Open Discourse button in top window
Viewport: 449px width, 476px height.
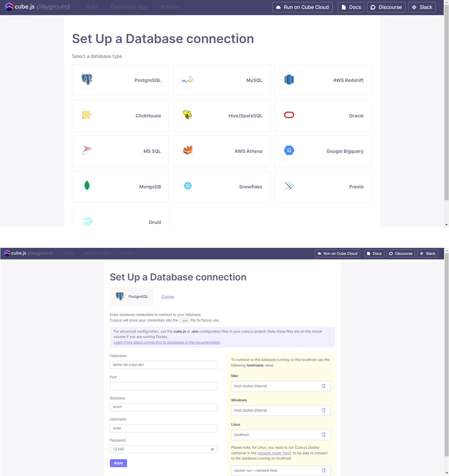point(386,7)
